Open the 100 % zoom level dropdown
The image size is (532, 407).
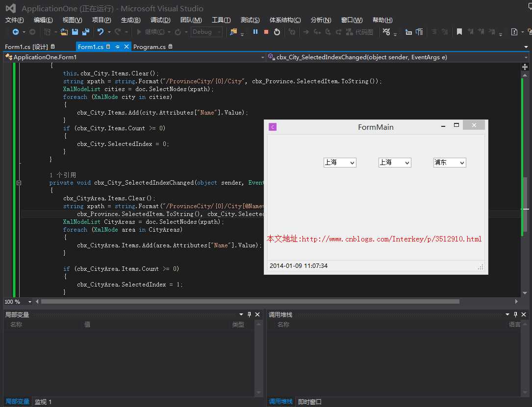click(30, 302)
